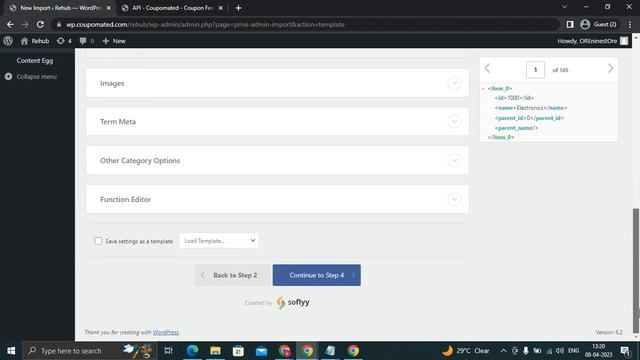
Task: Enable Save settings as a template checkbox
Action: (x=98, y=241)
